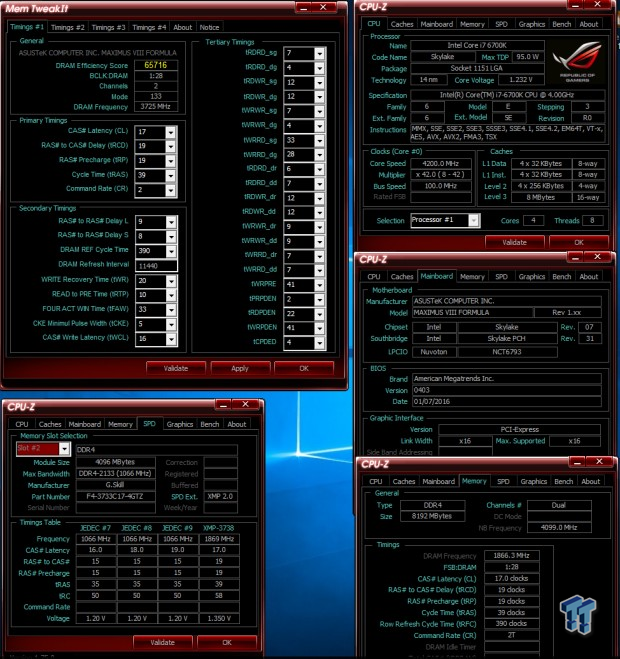This screenshot has width=620, height=659.
Task: Open the tRDRD_sg dropdown arrow
Action: point(319,53)
